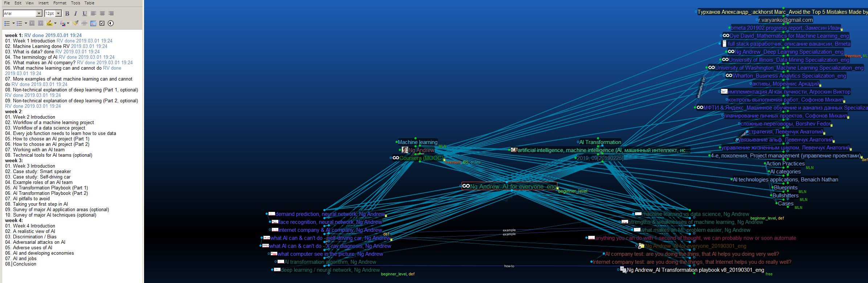Open the Format menu
868x283 pixels.
coord(60,3)
